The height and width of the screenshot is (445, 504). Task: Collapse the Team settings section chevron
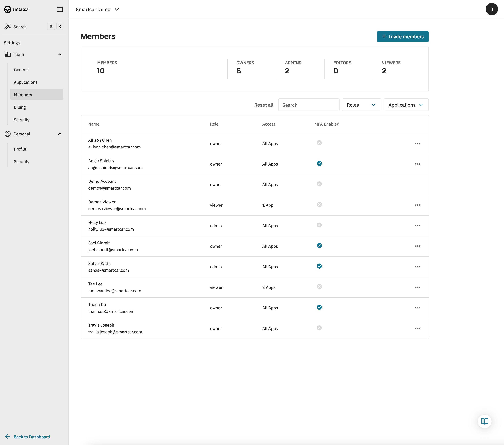[x=60, y=55]
